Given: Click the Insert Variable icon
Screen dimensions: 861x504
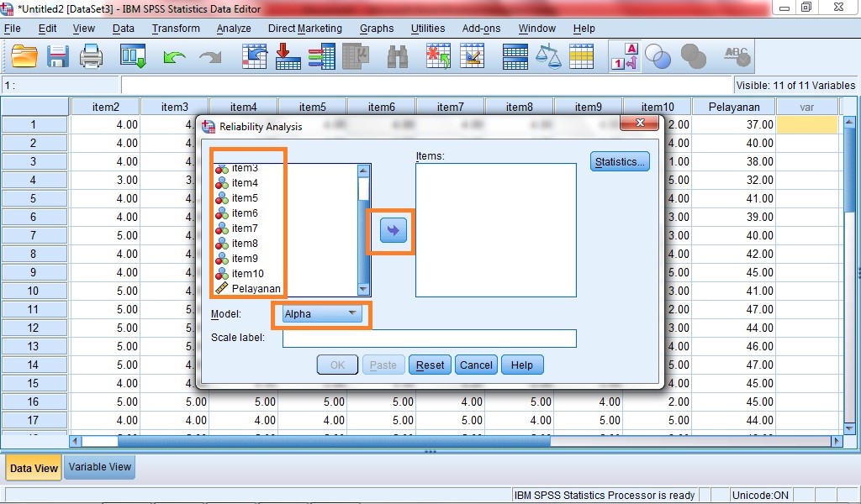Looking at the screenshot, I should (473, 55).
